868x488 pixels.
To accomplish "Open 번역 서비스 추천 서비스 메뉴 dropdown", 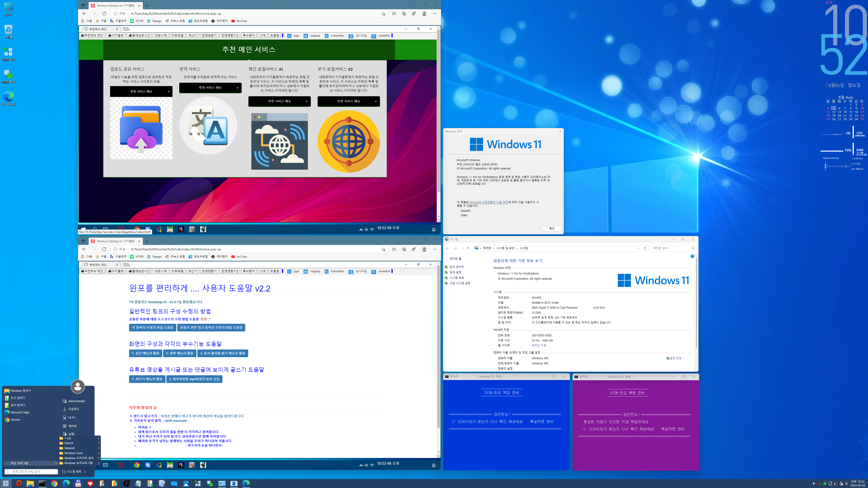I will coord(210,88).
